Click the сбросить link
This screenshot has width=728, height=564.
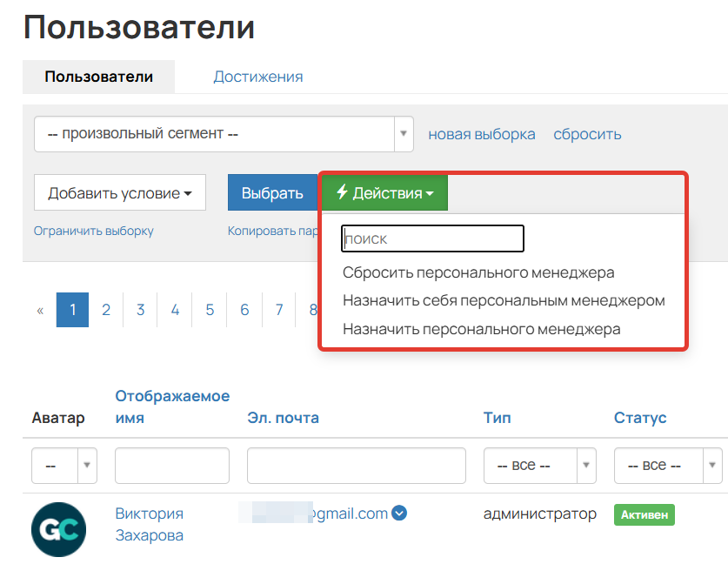[x=586, y=133]
